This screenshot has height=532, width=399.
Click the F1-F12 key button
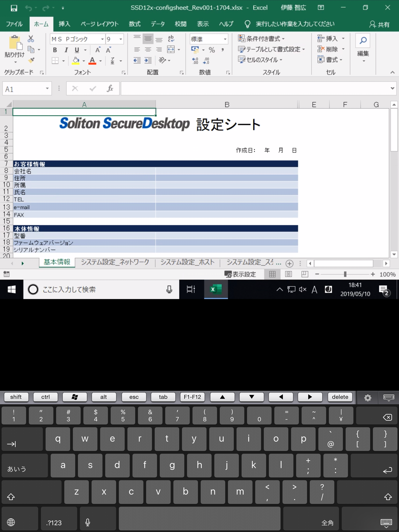192,397
